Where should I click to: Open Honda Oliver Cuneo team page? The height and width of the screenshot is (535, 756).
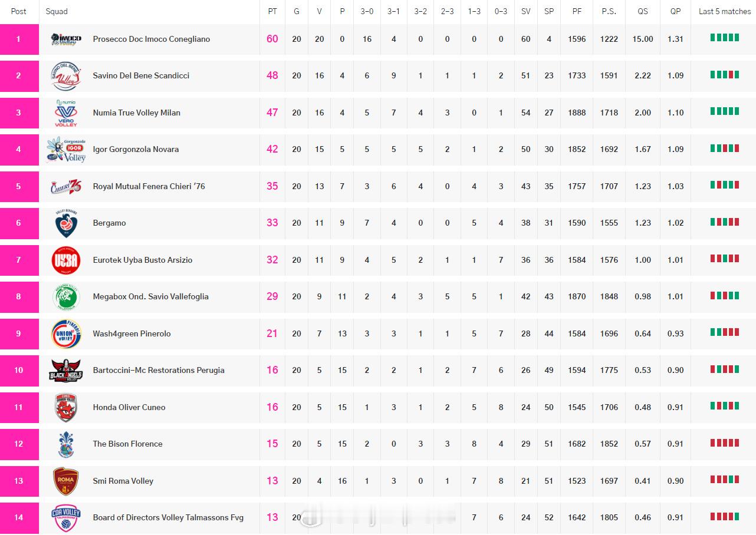[129, 408]
